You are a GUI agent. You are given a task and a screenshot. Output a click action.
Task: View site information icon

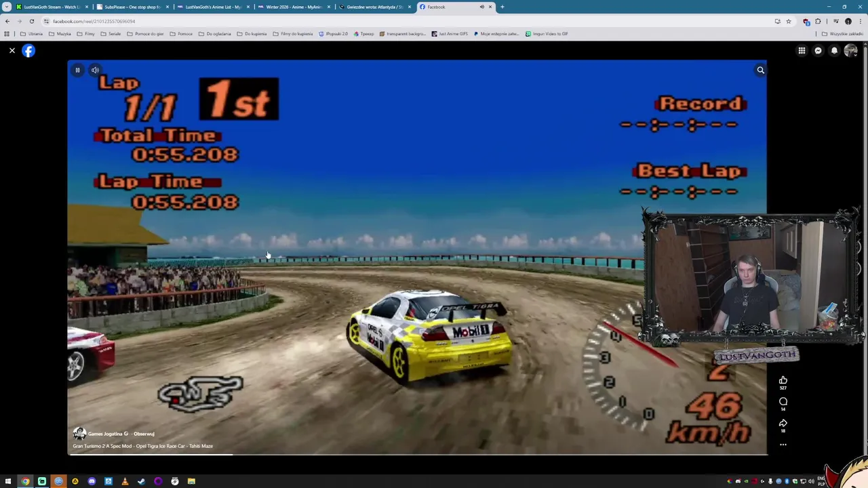[46, 21]
